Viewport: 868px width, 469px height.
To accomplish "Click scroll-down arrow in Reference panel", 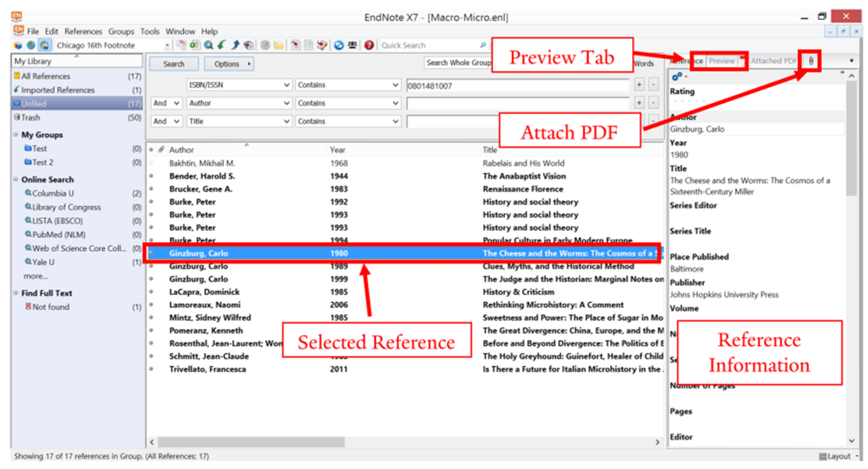I will pos(852,441).
